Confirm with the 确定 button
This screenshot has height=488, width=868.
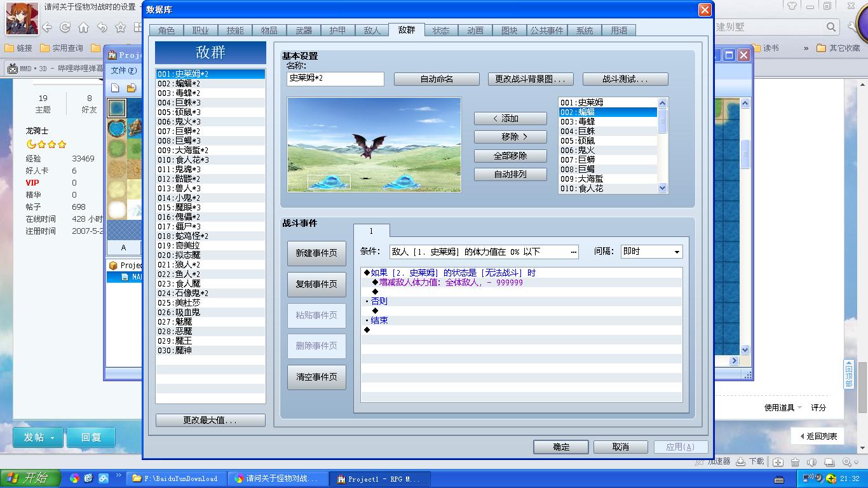561,447
